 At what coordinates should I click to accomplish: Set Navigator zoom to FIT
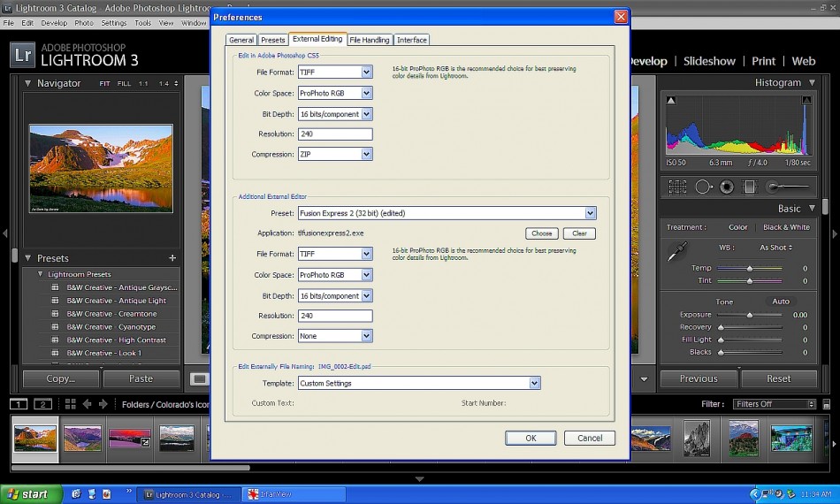pos(104,83)
